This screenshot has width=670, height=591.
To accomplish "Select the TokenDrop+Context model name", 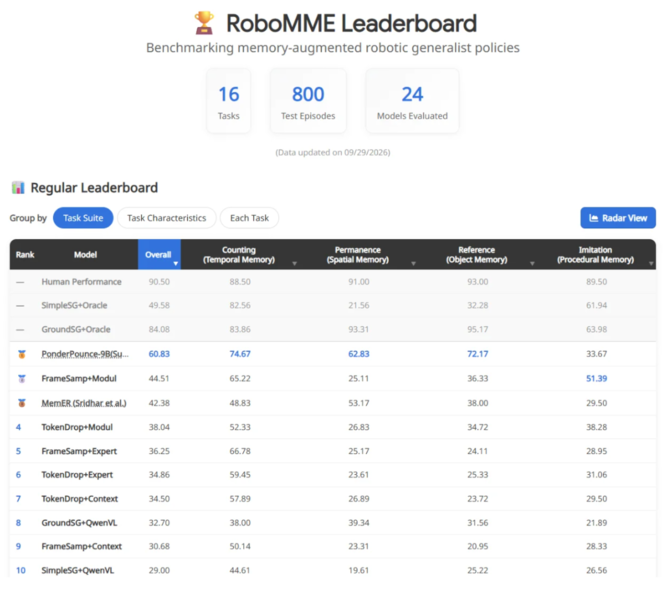I will tap(79, 499).
